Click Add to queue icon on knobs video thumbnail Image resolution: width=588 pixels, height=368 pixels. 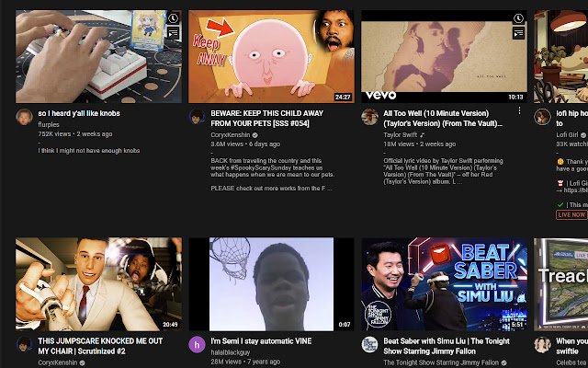[173, 33]
